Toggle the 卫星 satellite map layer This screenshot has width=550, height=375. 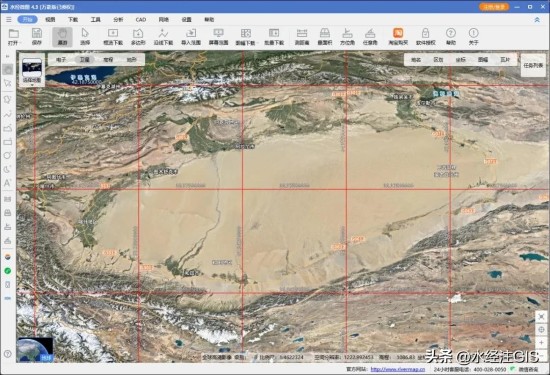[x=85, y=60]
